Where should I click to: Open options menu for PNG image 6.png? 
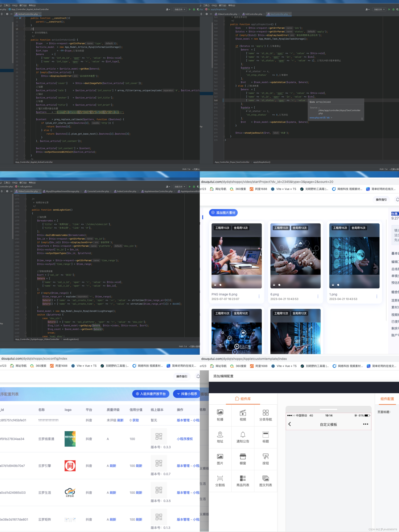pos(259,296)
